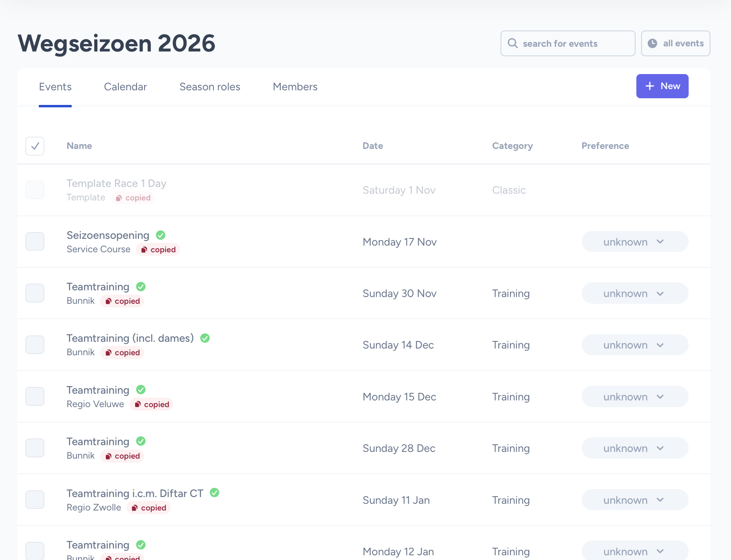Click the clock icon beside all events
The height and width of the screenshot is (560, 731).
(652, 43)
